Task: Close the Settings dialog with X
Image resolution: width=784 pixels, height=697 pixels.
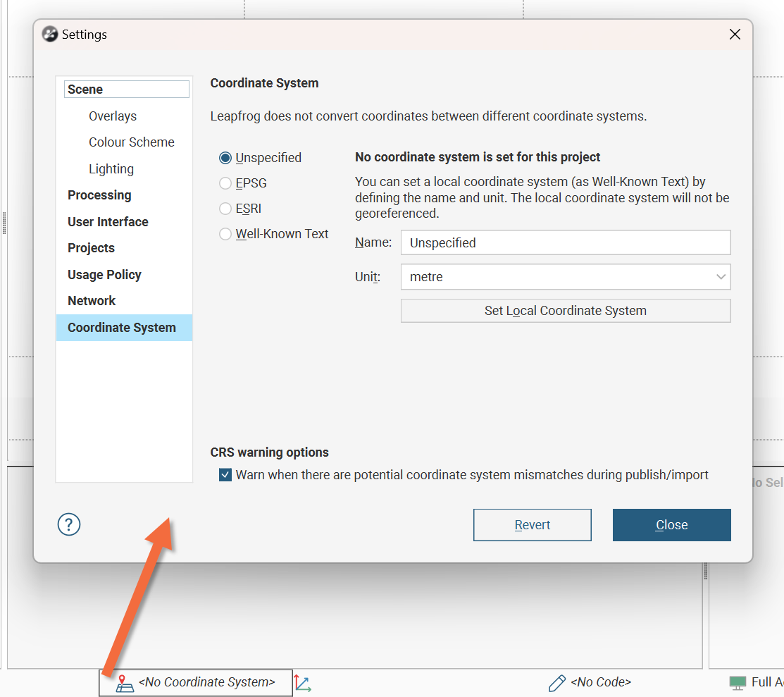Action: (x=735, y=34)
